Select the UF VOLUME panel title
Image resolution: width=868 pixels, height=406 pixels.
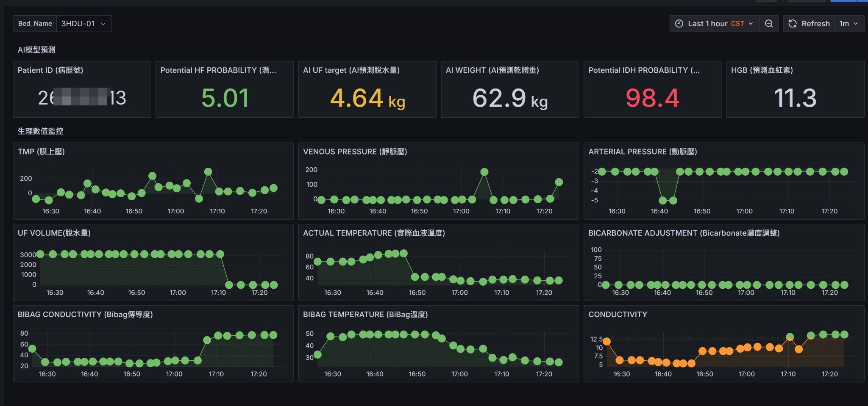point(54,233)
